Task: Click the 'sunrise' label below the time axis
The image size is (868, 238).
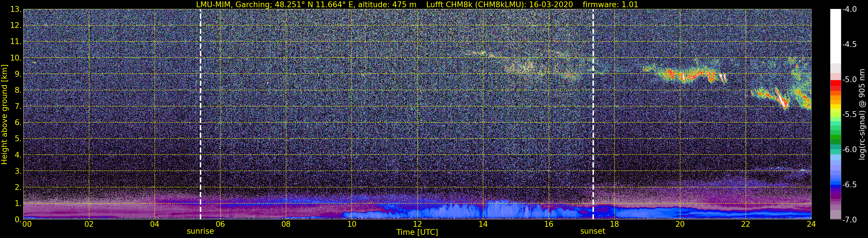Action: (x=200, y=231)
